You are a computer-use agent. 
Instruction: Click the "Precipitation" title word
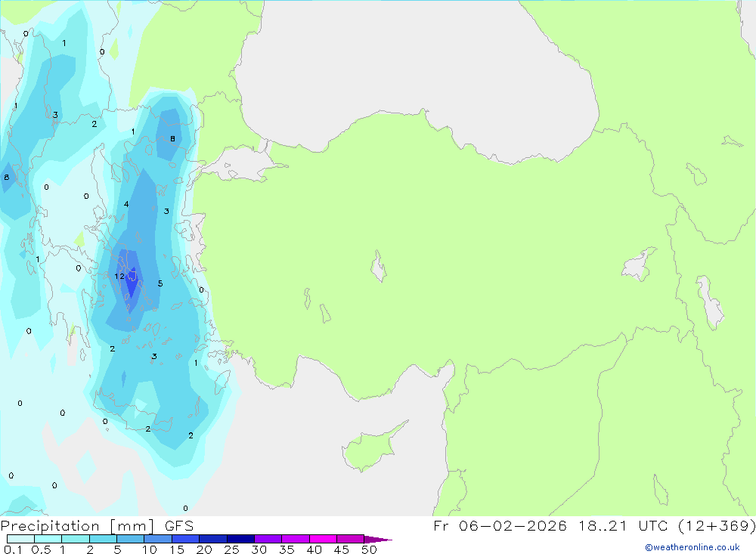tap(50, 526)
